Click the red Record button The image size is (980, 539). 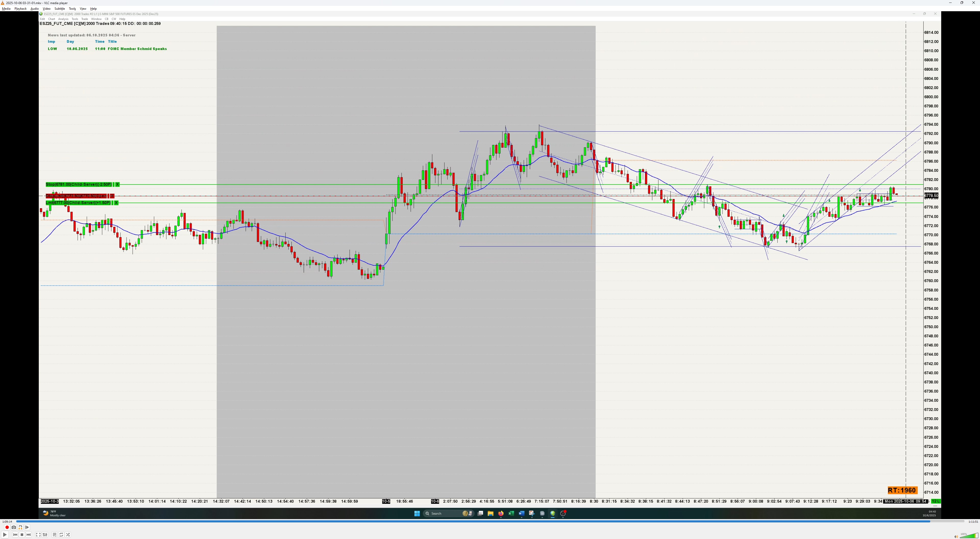tap(7, 527)
